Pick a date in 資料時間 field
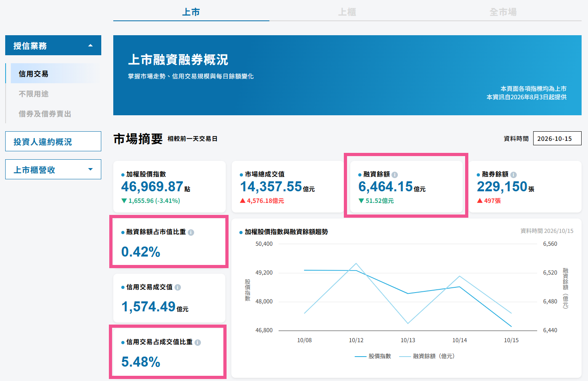Image resolution: width=588 pixels, height=381 pixels. [x=557, y=138]
